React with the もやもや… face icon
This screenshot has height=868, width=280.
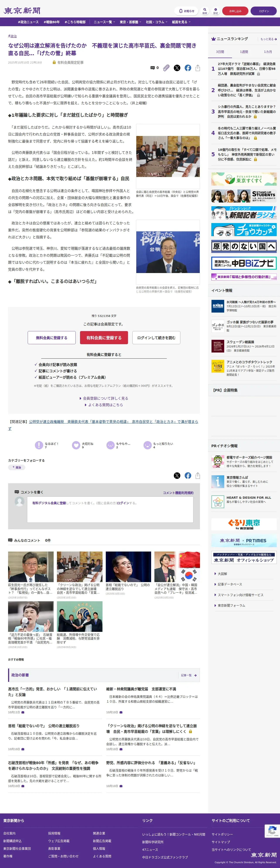[x=110, y=445]
